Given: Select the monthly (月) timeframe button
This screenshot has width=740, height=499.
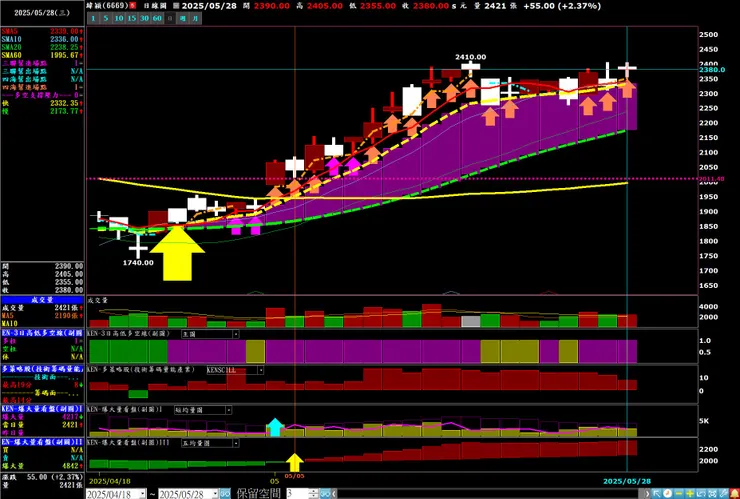Looking at the screenshot, I should 196,18.
